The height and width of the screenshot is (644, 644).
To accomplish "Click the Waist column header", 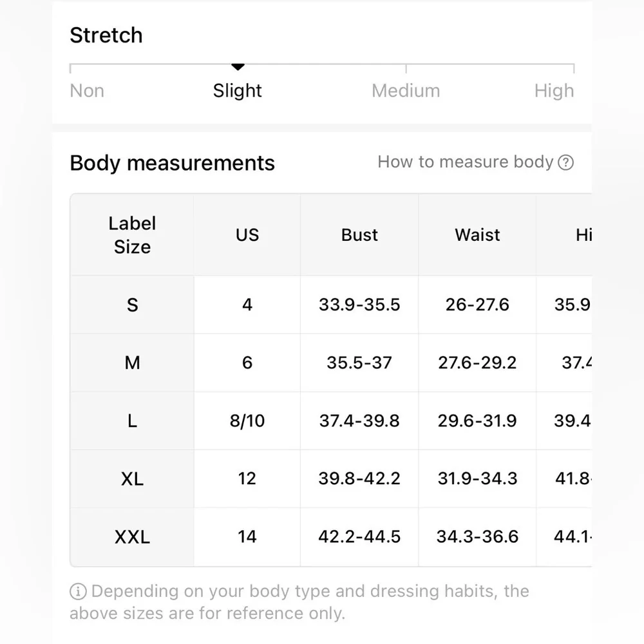I will [477, 235].
